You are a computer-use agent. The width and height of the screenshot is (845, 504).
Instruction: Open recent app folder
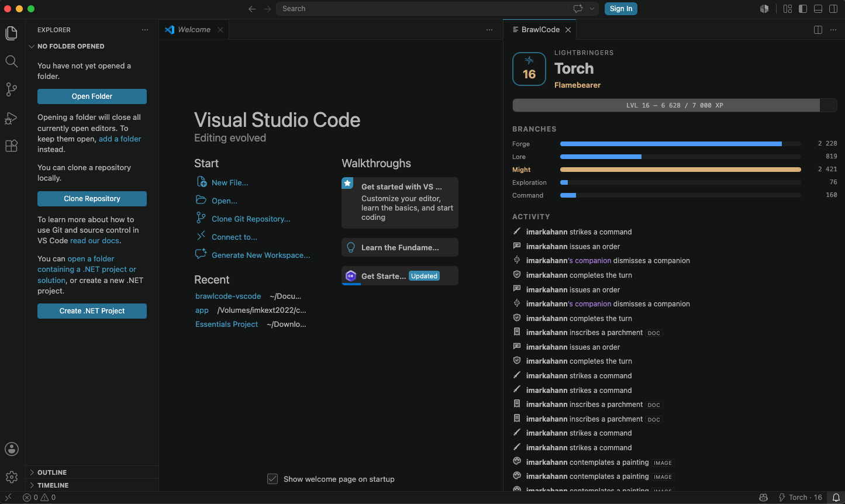click(202, 310)
